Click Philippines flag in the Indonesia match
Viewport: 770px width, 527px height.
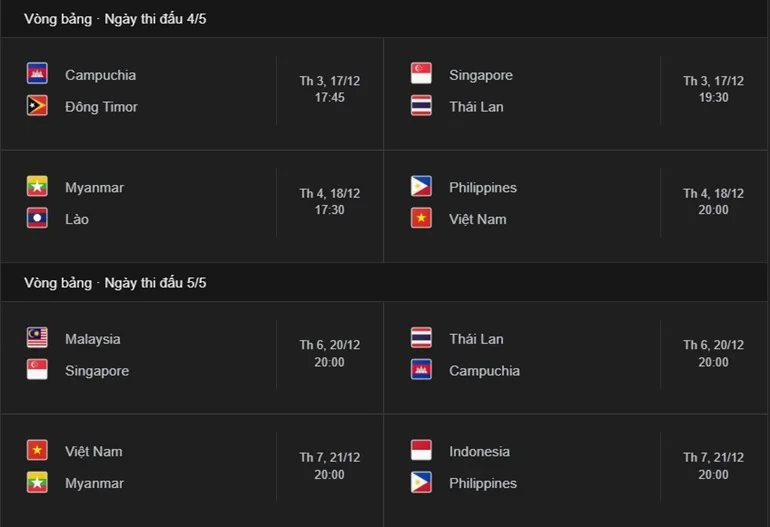[421, 482]
